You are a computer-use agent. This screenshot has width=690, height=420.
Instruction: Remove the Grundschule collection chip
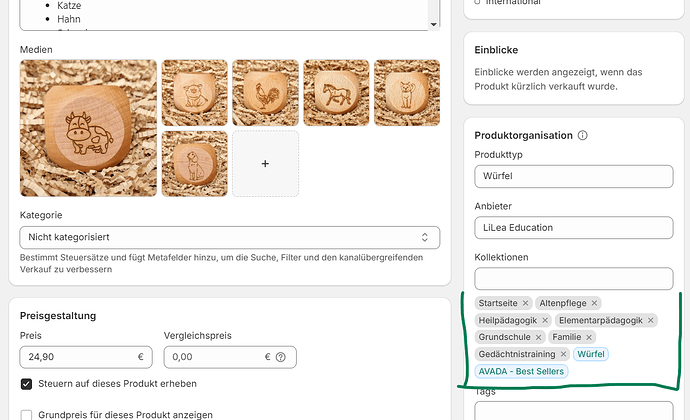point(538,337)
